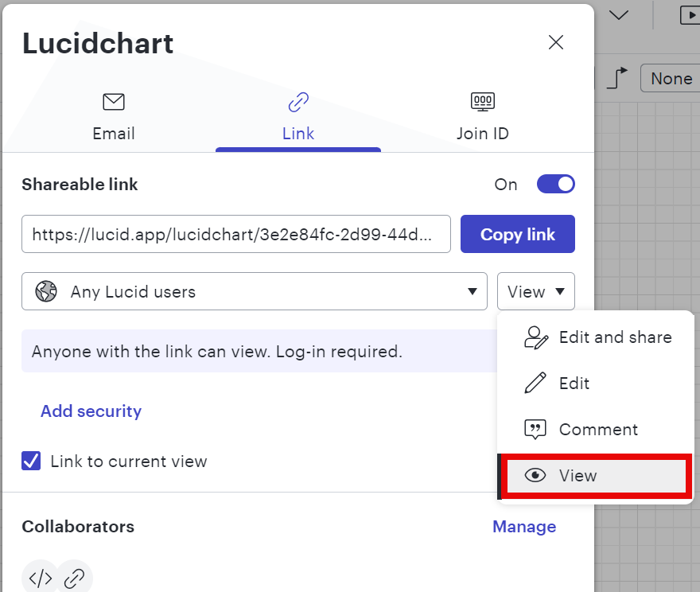Click the 'Anyone with the link can view' notice
Image resolution: width=700 pixels, height=592 pixels.
pyautogui.click(x=260, y=352)
